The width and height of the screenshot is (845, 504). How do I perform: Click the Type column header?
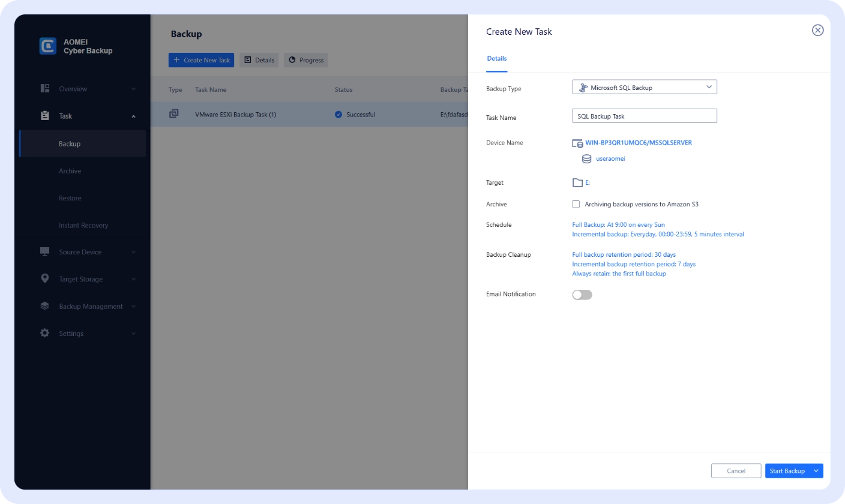[175, 89]
